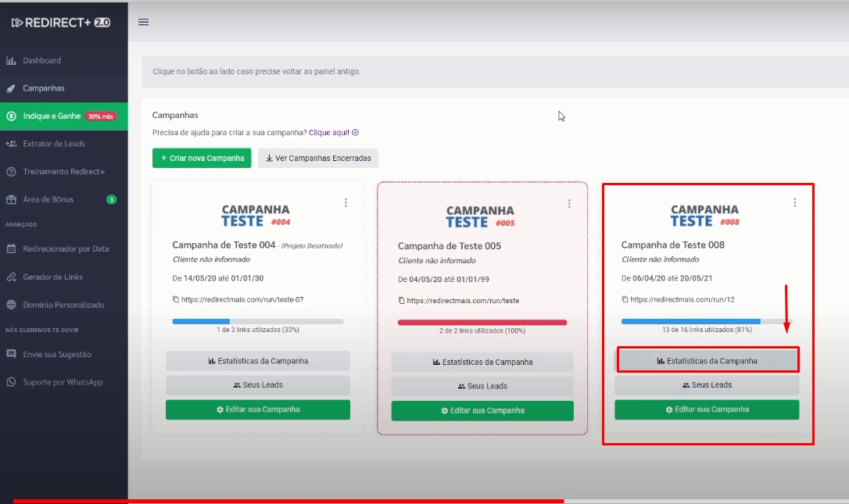Click copy icon beside redirectmais.com/run/teste URL
Screen dimensions: 849x504
tap(402, 300)
